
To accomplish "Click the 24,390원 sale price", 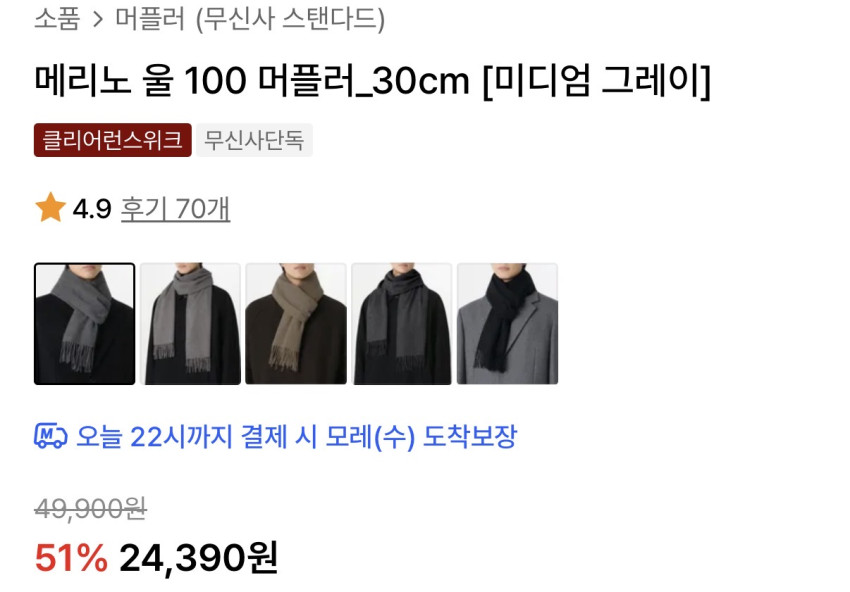I will tap(199, 558).
